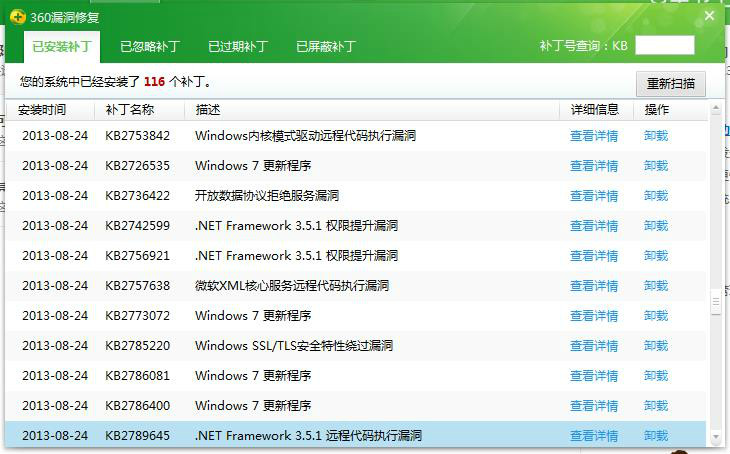Open the 已屏蔽补丁 tab
Screen dimensions: 730x454
[x=326, y=47]
